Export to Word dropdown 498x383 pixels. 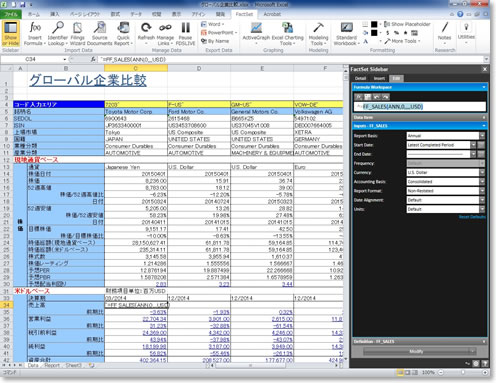click(212, 24)
